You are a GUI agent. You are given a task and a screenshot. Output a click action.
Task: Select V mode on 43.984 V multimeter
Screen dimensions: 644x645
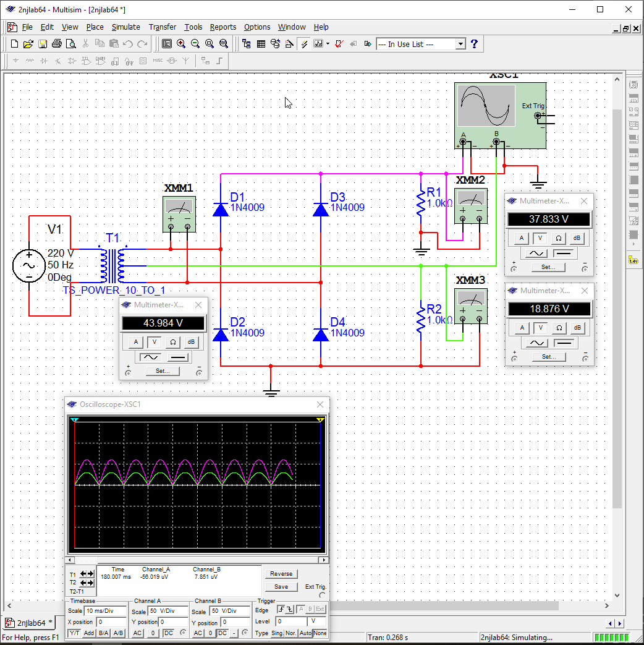point(155,342)
